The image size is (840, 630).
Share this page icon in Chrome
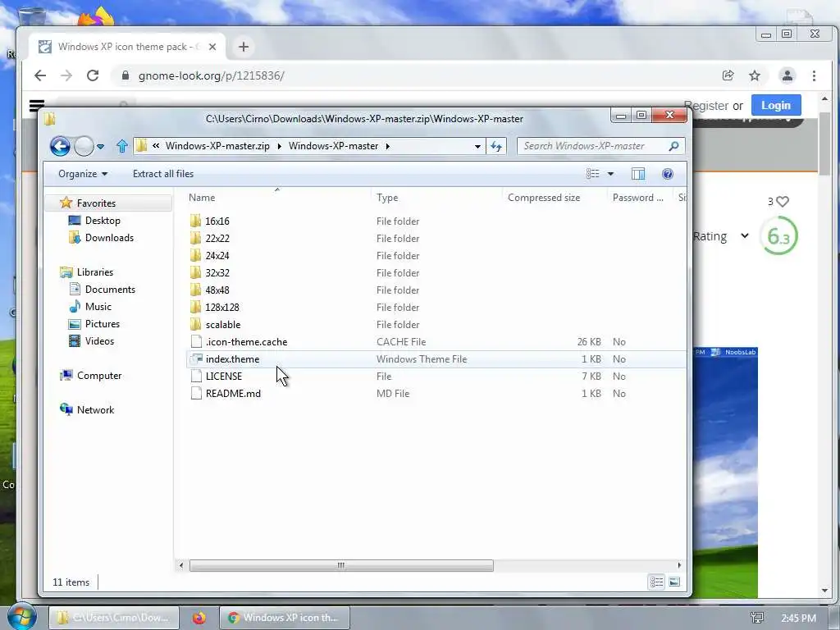coord(728,75)
